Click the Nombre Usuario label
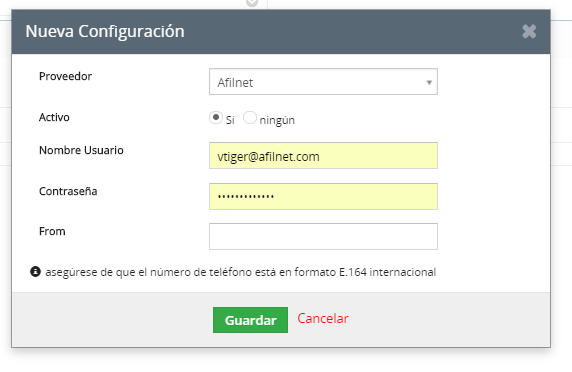The height and width of the screenshot is (372, 572). point(81,150)
